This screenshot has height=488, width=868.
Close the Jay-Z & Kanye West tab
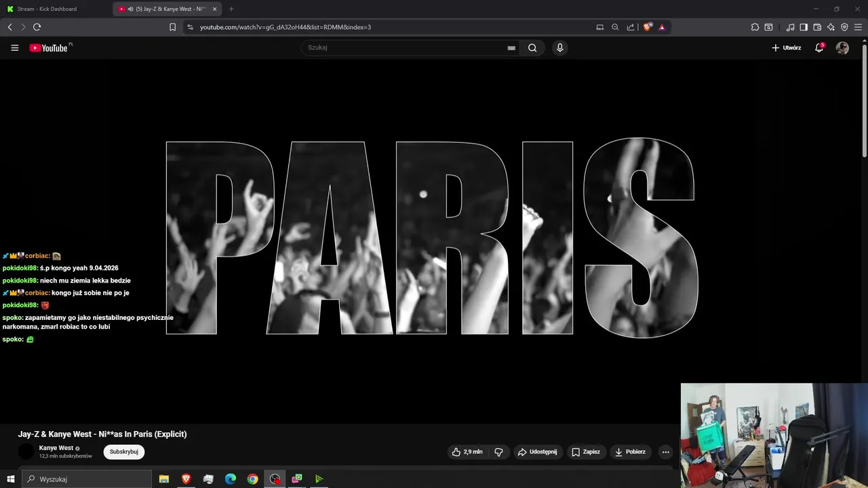coord(215,9)
